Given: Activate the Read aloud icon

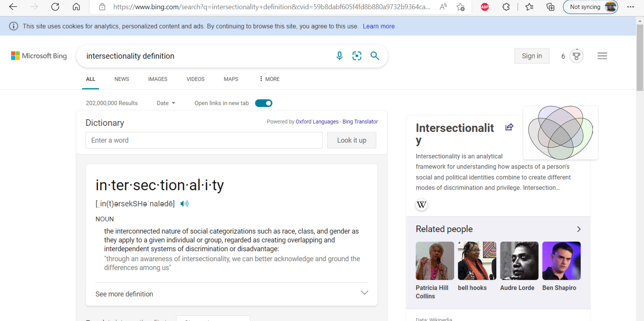Looking at the screenshot, I should point(443,7).
